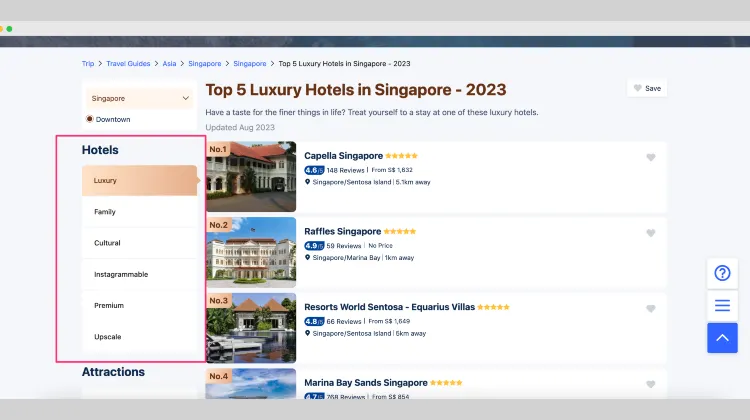Click the 'Hotels' section heading
The height and width of the screenshot is (420, 750).
(100, 150)
